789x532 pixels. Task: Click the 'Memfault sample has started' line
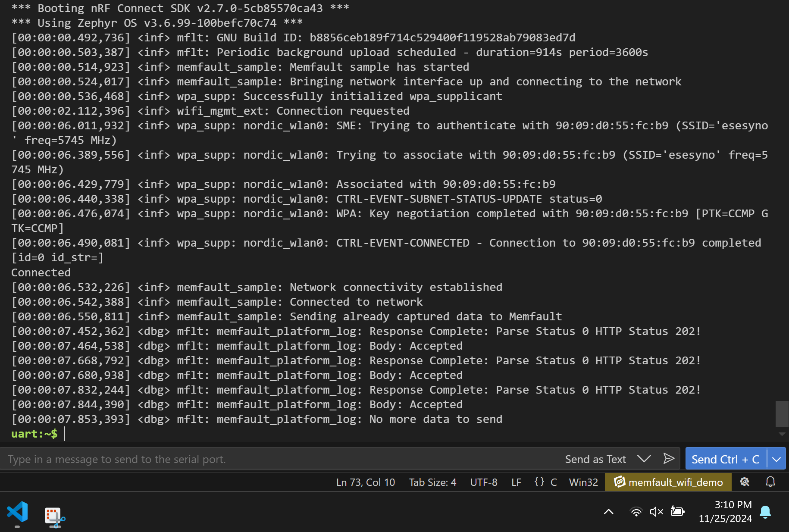coord(240,67)
